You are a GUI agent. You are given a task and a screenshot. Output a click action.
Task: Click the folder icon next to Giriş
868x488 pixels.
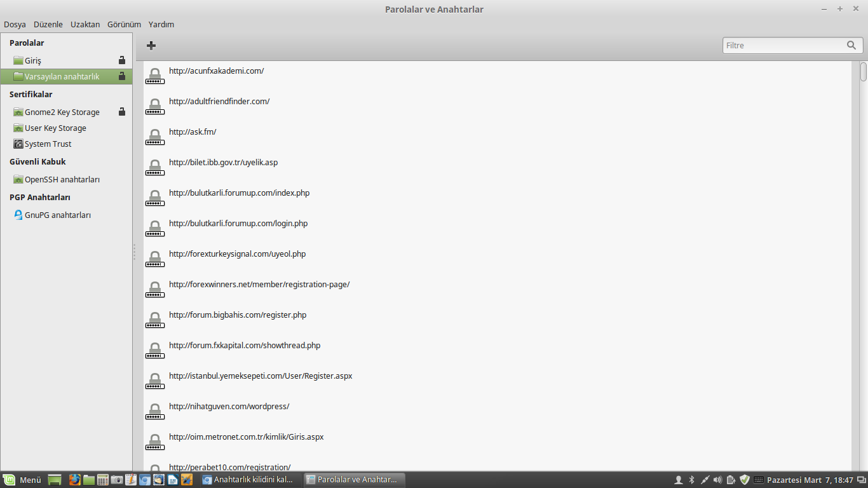coord(18,60)
